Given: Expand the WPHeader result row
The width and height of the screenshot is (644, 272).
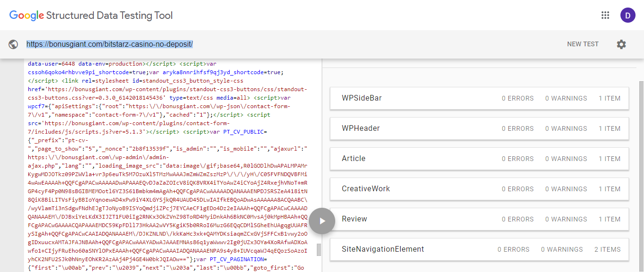Looking at the screenshot, I should [x=479, y=128].
